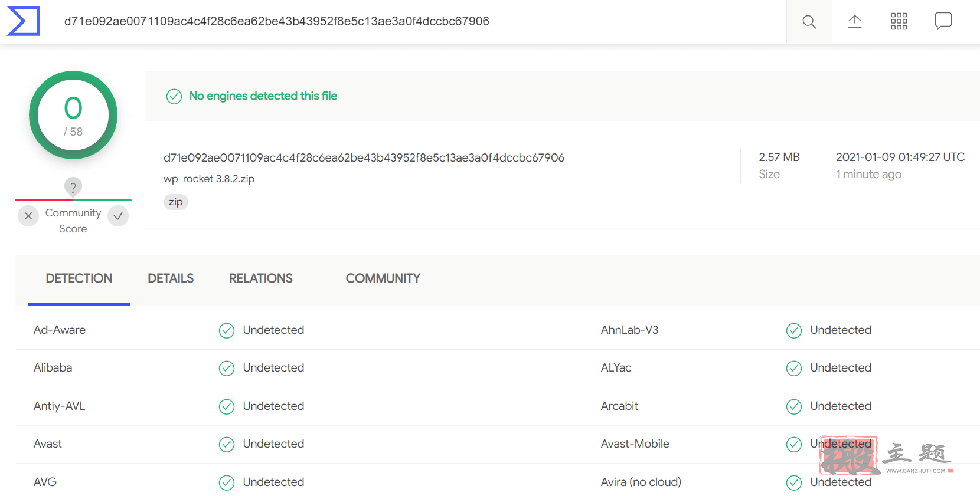Open the apps grid icon
The height and width of the screenshot is (496, 980).
point(899,22)
